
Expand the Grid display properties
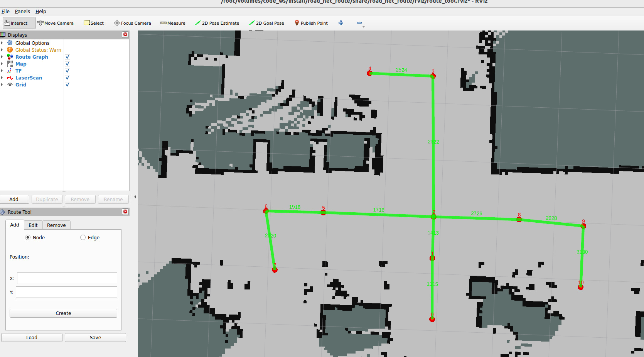coord(2,85)
